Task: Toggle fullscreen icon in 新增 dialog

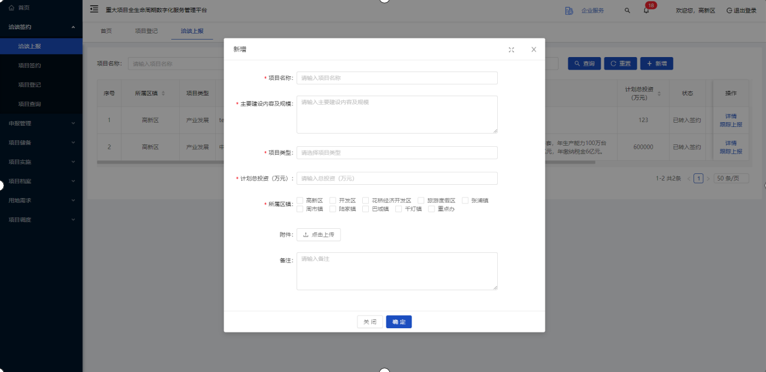Action: 511,49
